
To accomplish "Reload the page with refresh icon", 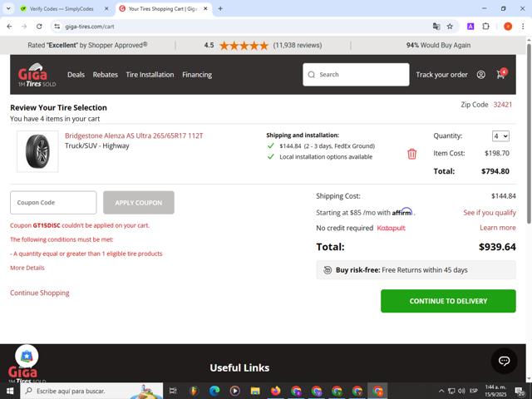I will [39, 27].
